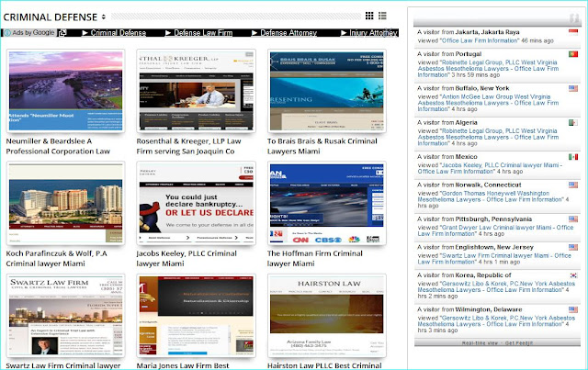The image size is (588, 370).
Task: Open Gersowitz Libo & Korek link from Wilmington
Action: (496, 321)
